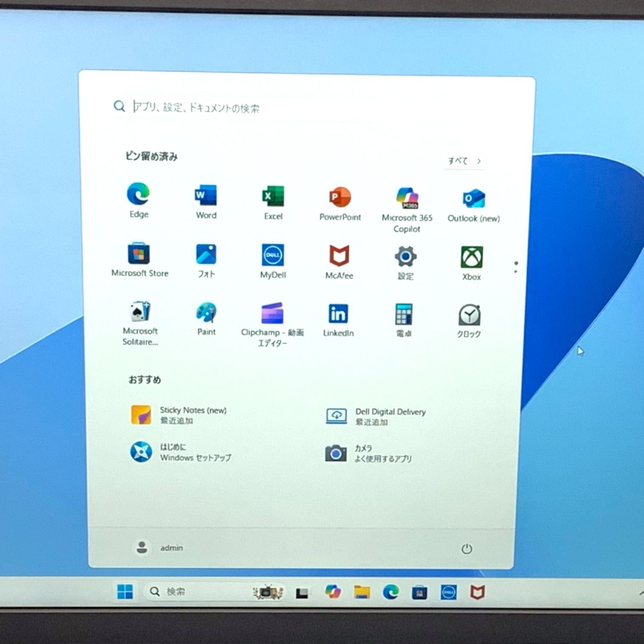Launch the Xbox app
The image size is (644, 644).
[471, 264]
